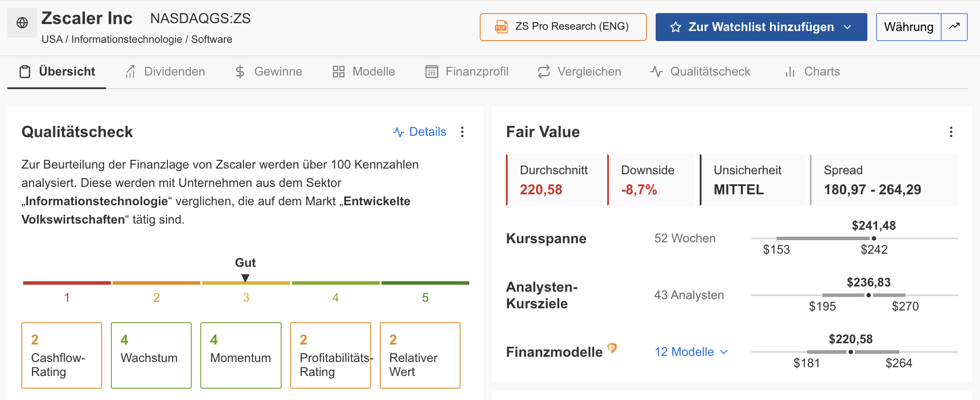Click the Downside -8,7% box
The image size is (980, 400).
pos(650,180)
